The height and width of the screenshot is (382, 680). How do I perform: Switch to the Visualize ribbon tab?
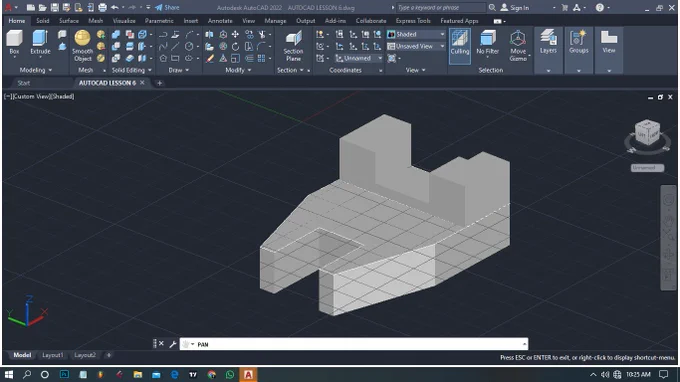124,21
